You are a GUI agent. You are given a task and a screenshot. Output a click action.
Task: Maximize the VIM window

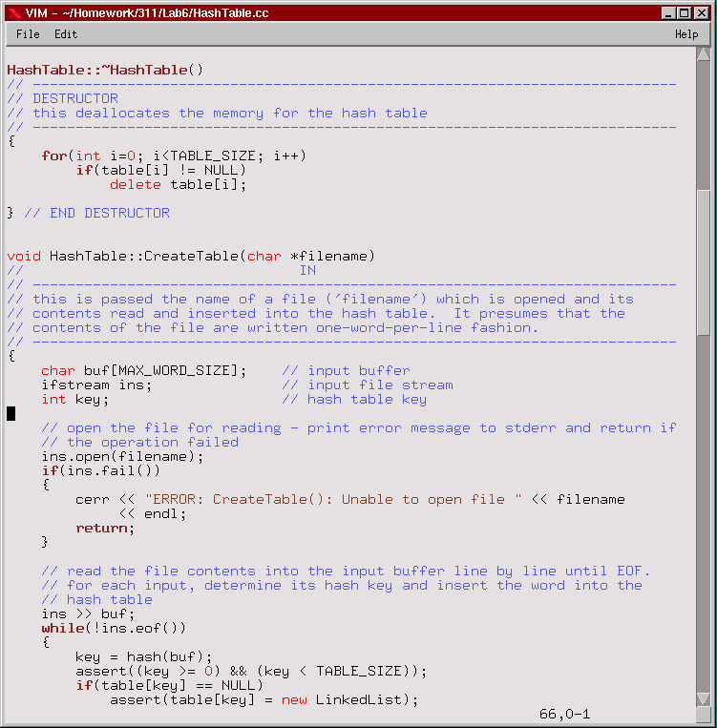[x=685, y=12]
